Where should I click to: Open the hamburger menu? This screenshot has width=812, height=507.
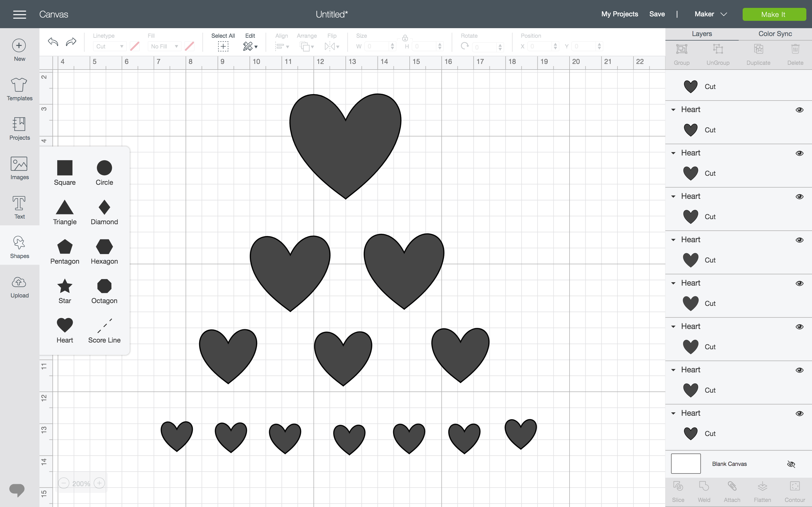(x=19, y=14)
